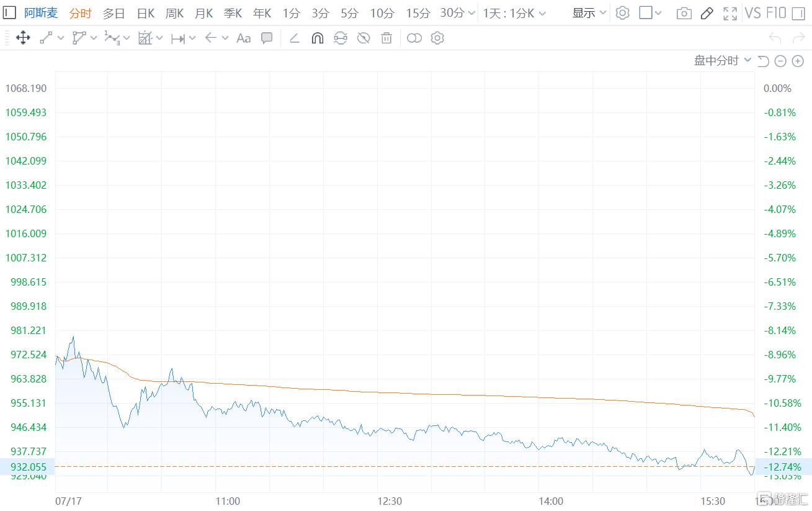The width and height of the screenshot is (812, 511).
Task: Select the angle line tool
Action: click(x=295, y=38)
